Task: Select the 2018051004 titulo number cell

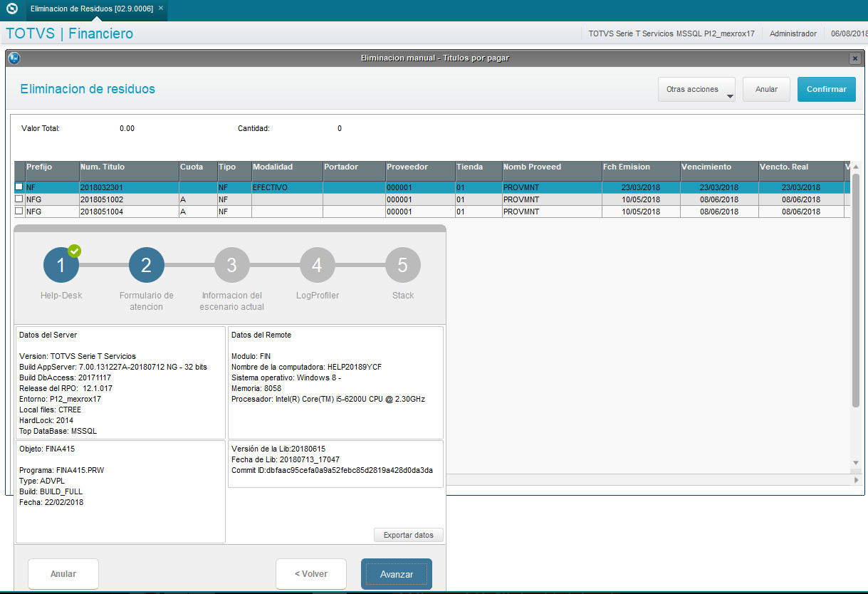Action: [129, 211]
